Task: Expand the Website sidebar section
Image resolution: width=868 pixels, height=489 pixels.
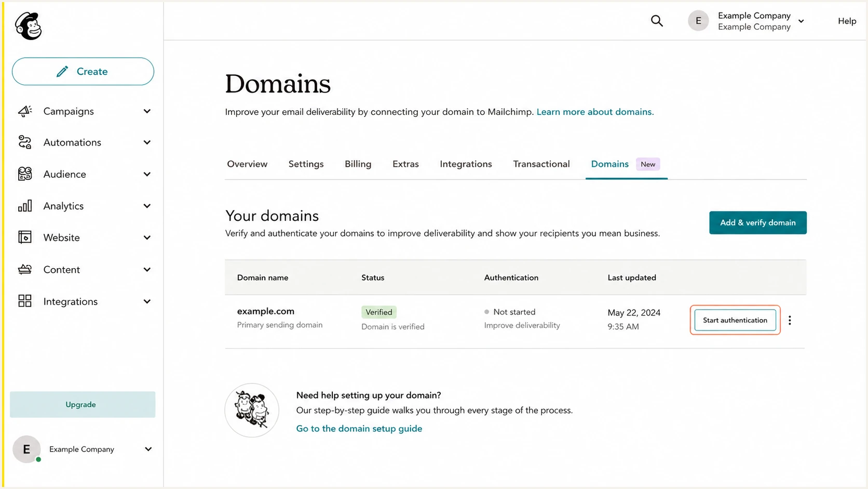Action: point(147,237)
